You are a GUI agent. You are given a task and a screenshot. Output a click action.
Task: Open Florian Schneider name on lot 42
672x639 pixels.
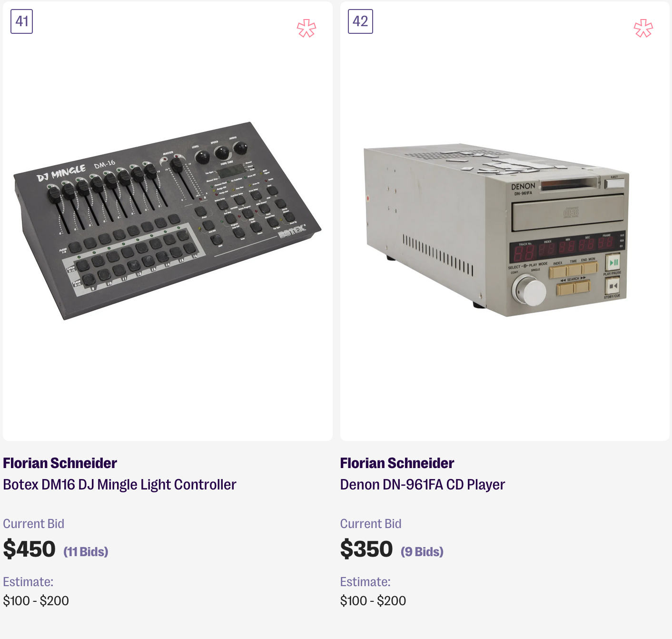(x=397, y=463)
